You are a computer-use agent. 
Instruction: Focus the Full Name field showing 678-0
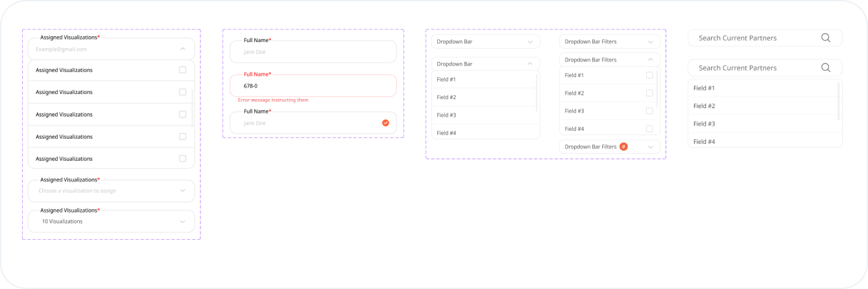point(313,86)
